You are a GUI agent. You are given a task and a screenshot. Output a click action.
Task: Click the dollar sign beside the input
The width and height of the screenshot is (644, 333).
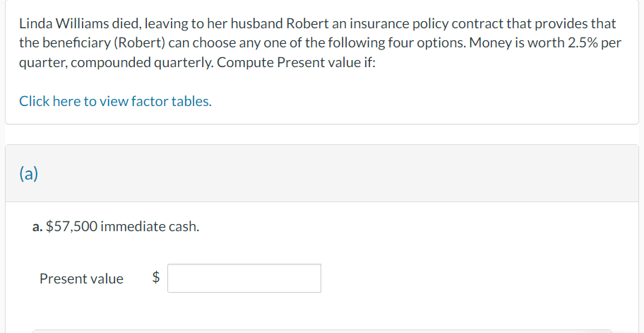click(157, 279)
